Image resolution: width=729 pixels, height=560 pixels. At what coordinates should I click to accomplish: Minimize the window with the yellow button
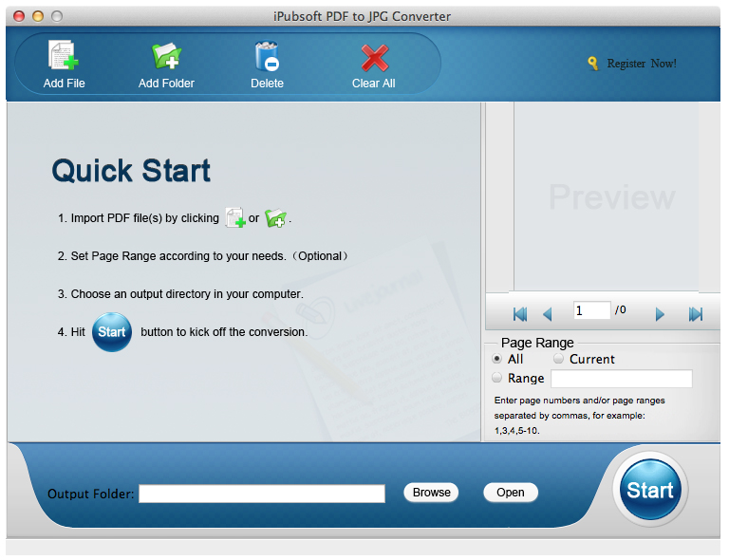tap(38, 16)
